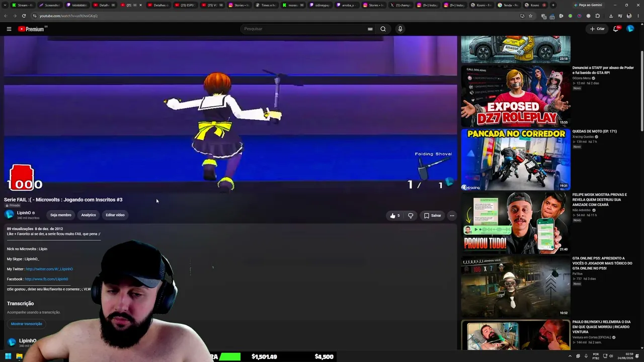Start voice search with the microphone icon
This screenshot has width=644, height=362.
click(x=400, y=29)
